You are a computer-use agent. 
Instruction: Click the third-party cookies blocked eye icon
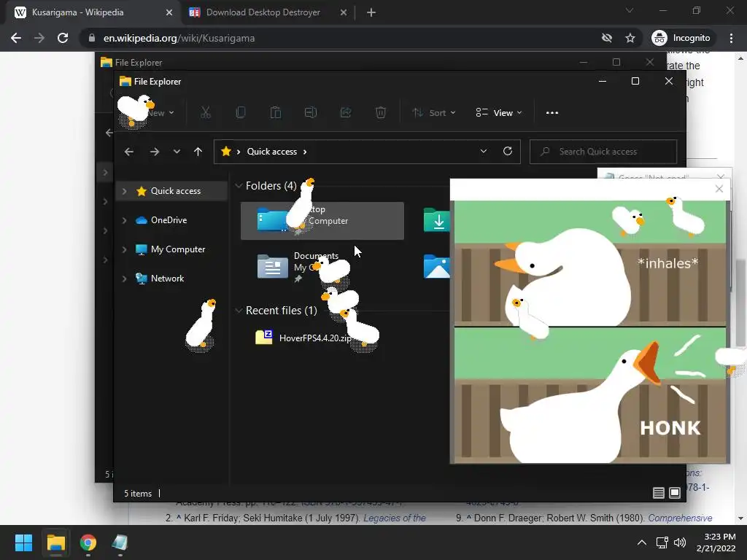(606, 38)
